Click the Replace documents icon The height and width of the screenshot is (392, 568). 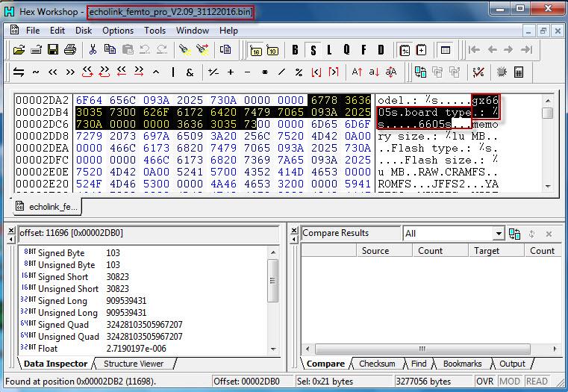(225, 49)
